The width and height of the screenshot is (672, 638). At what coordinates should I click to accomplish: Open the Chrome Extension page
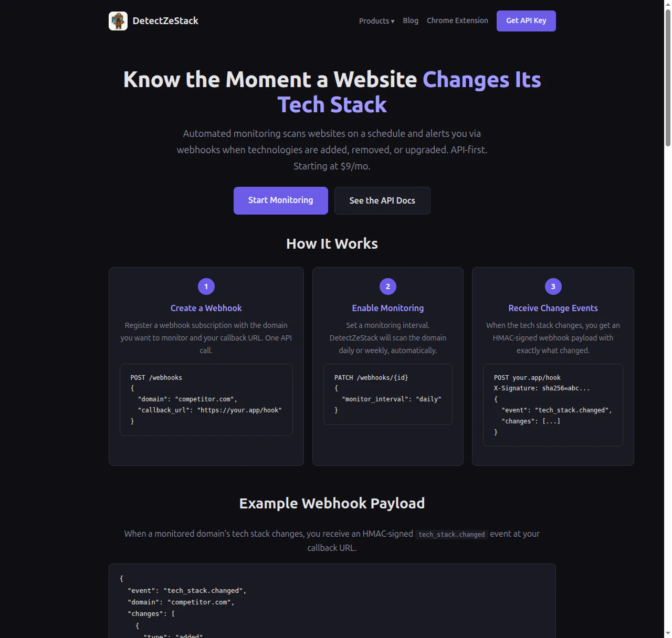coord(457,20)
